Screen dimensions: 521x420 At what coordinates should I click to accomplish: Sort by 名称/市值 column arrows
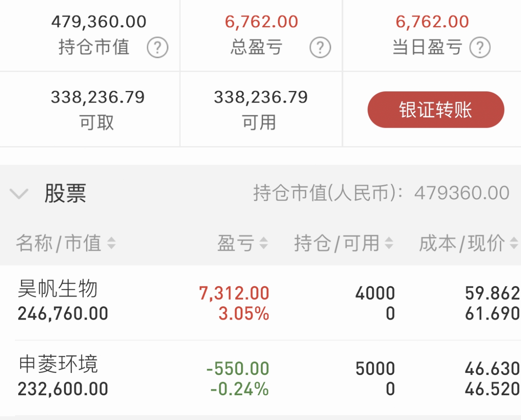pyautogui.click(x=111, y=243)
